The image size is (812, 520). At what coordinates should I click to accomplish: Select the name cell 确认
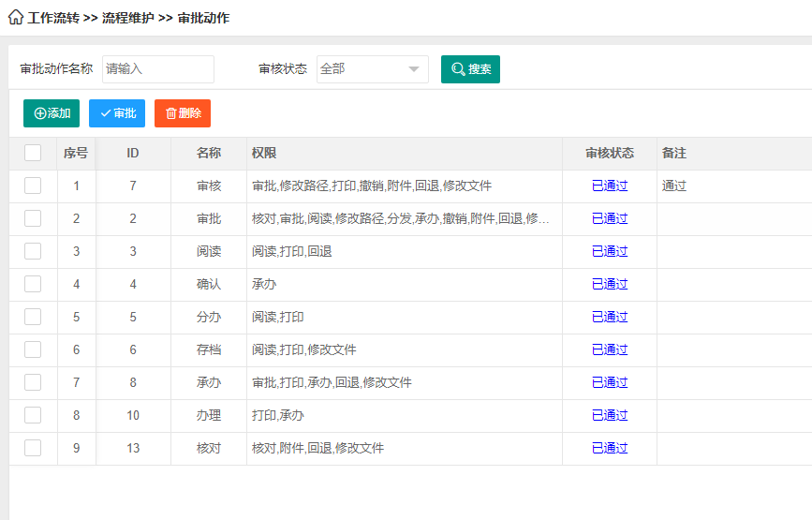[209, 284]
